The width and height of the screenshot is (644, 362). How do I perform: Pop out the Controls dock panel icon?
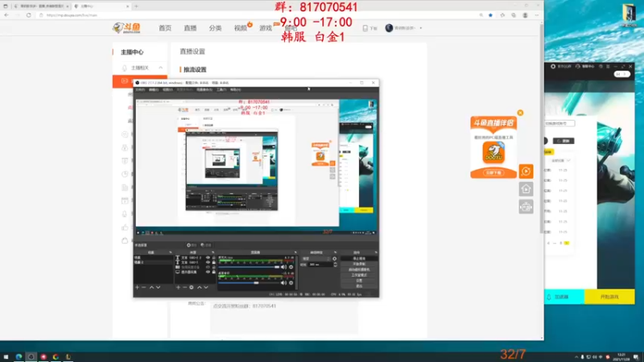(x=376, y=253)
